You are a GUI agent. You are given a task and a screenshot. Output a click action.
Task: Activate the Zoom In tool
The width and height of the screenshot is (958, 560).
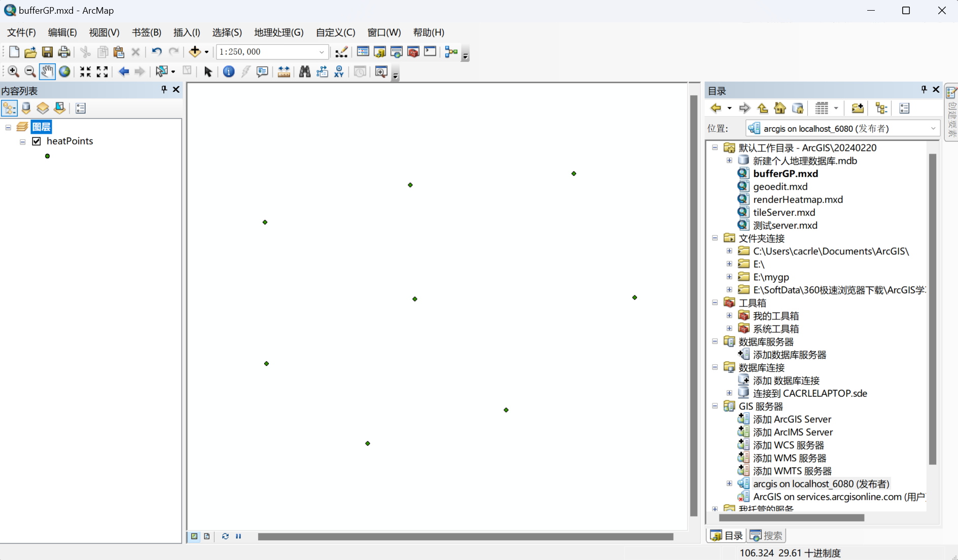[13, 71]
